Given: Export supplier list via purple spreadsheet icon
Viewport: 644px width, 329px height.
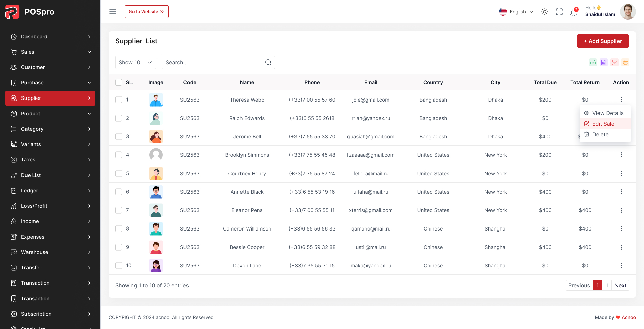Looking at the screenshot, I should [604, 62].
